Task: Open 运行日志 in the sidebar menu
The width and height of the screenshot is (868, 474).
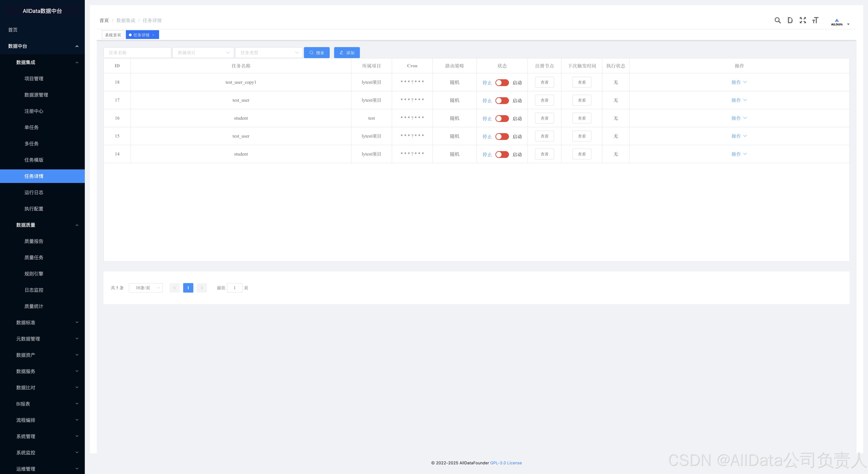Action: [34, 193]
